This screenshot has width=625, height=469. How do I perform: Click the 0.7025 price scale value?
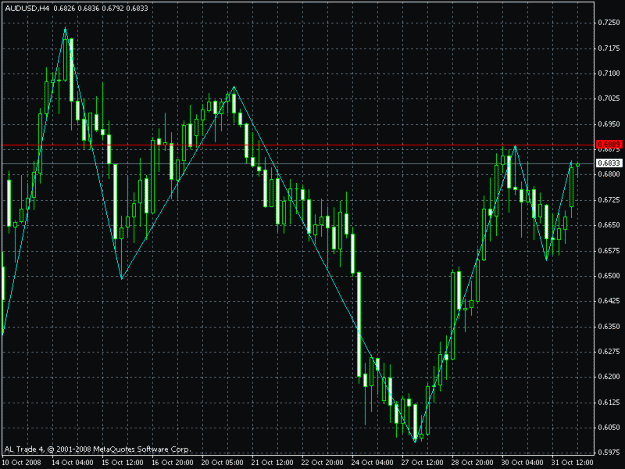tap(609, 98)
